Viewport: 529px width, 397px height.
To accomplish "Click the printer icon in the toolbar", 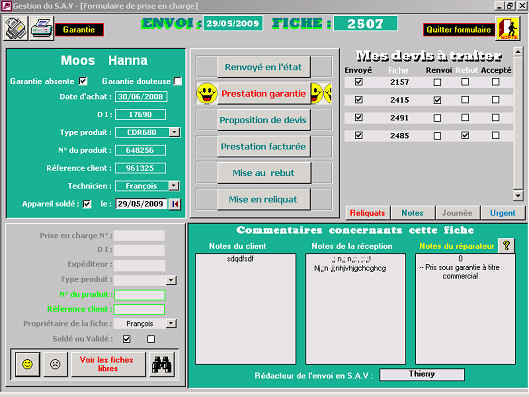I will click(x=41, y=29).
